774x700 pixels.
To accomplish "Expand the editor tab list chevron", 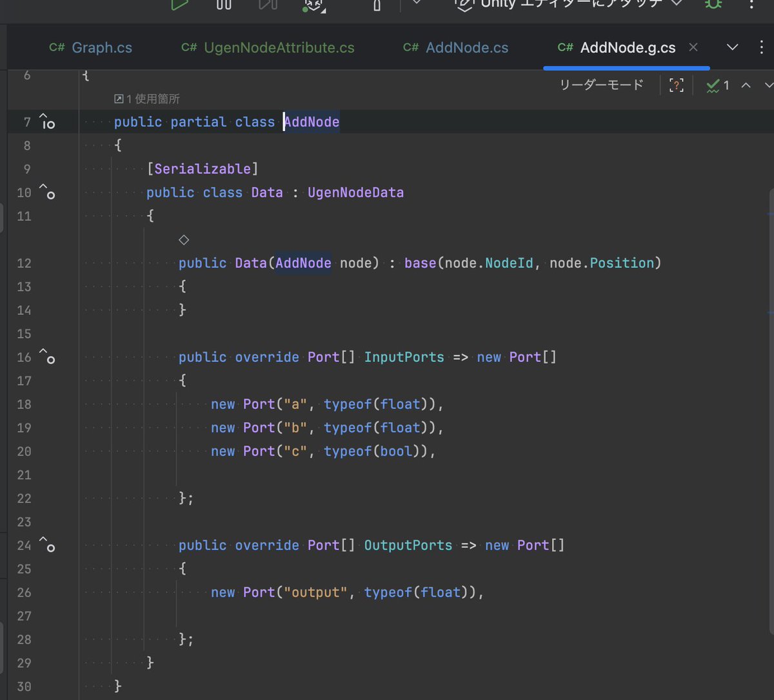I will point(732,47).
